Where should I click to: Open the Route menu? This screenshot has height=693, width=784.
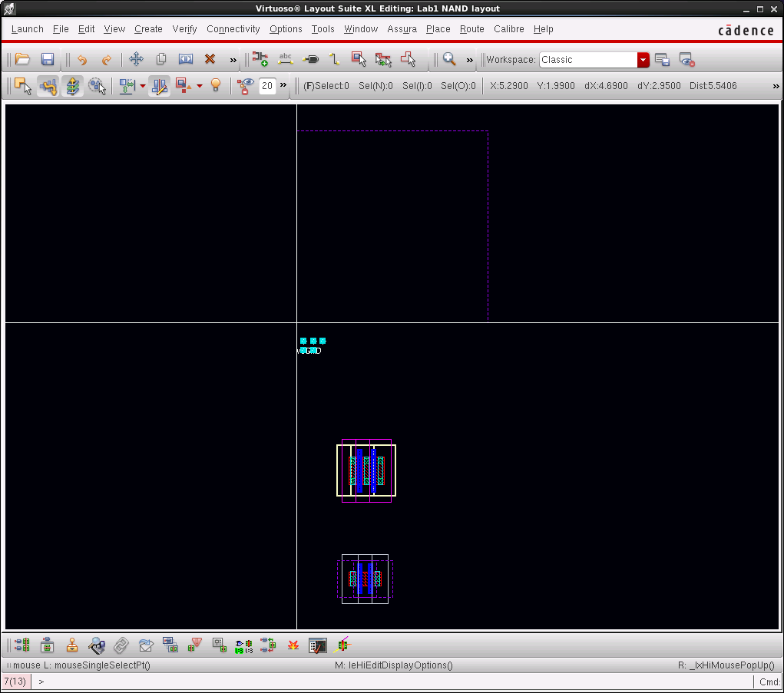472,29
